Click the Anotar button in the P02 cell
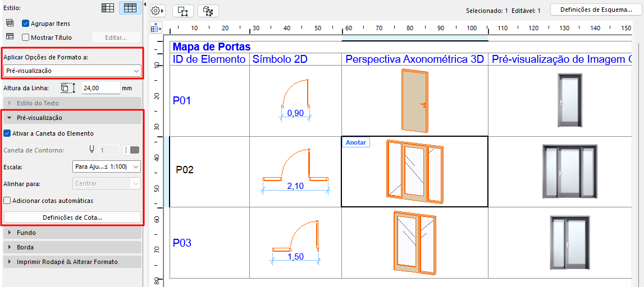 tap(355, 142)
